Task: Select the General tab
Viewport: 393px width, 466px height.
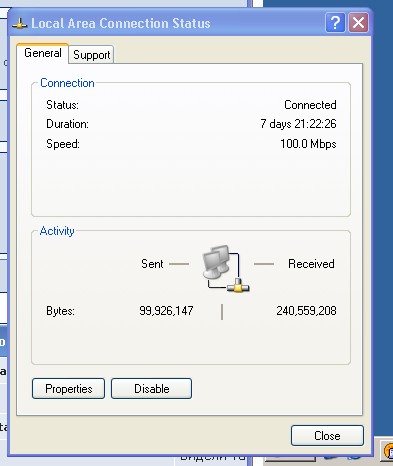Action: tap(43, 53)
